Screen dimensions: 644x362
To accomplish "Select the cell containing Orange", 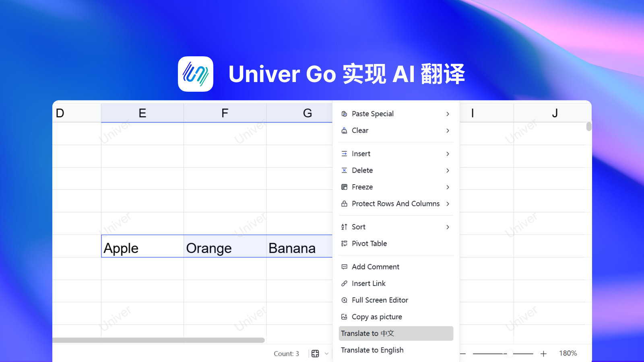I will [225, 246].
